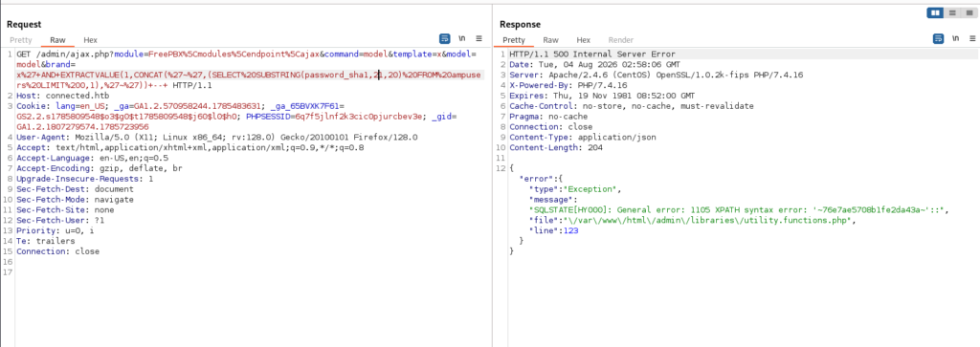Click the User-Agent header line
This screenshot has height=347, width=980.
pyautogui.click(x=217, y=138)
